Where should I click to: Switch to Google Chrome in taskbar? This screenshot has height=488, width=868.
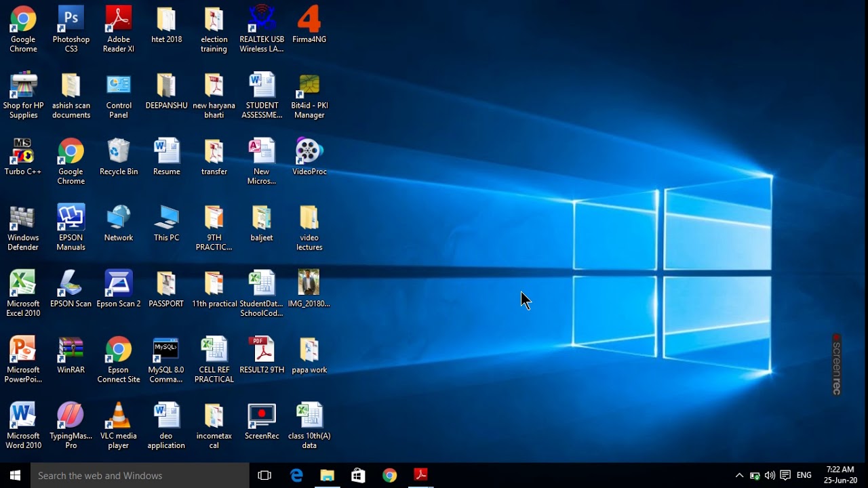click(x=389, y=475)
